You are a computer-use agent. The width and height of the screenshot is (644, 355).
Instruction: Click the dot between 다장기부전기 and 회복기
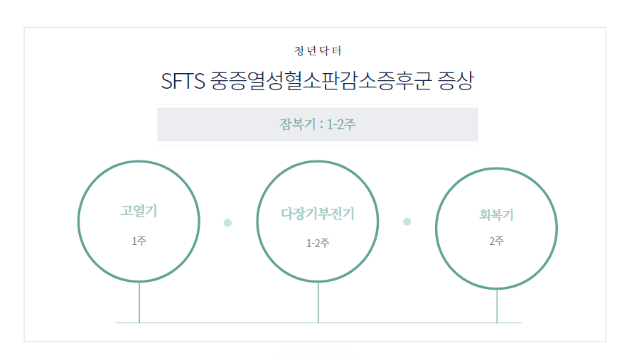click(407, 222)
